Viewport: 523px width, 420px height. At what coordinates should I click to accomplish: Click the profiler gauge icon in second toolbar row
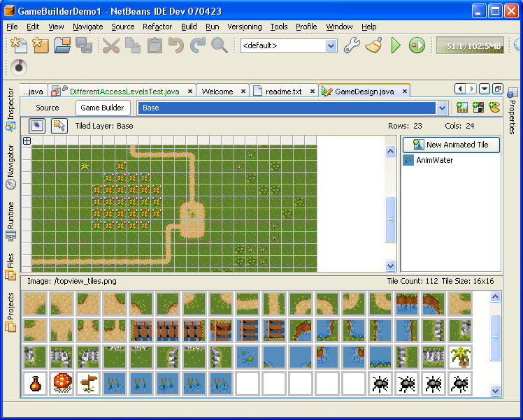(19, 67)
